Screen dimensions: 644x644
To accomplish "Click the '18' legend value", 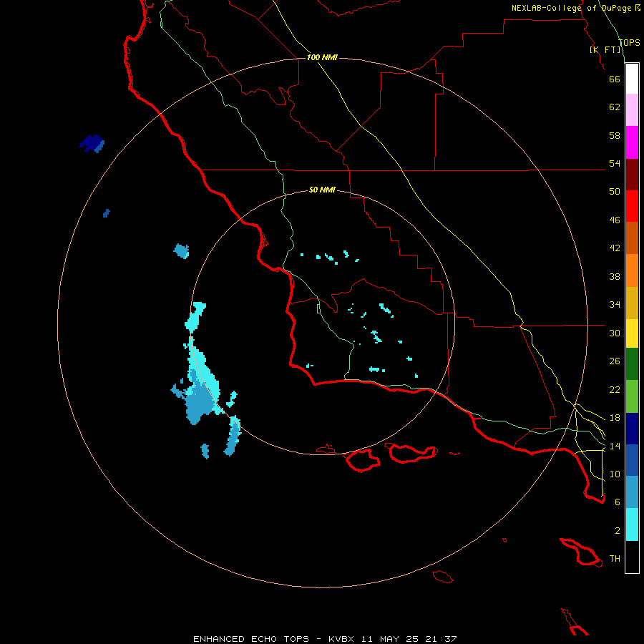I will (x=615, y=418).
